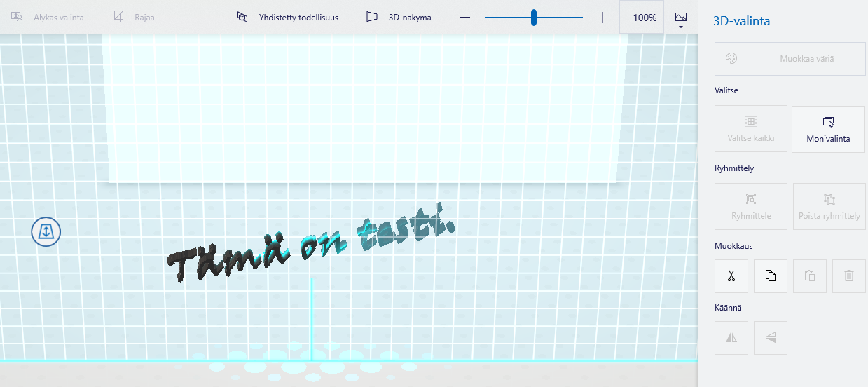Click the Delete trash can icon
868x387 pixels.
849,276
